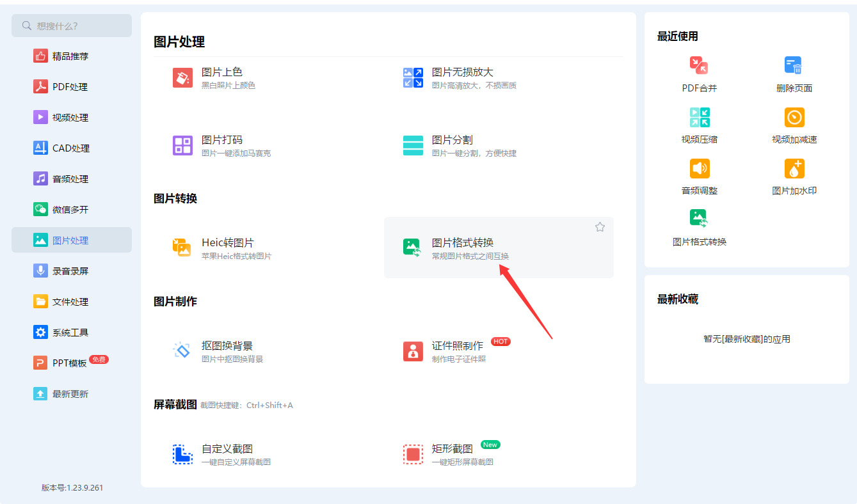Open the main panel's 图片格式转换 tool icon
This screenshot has height=504, width=857.
coord(412,248)
